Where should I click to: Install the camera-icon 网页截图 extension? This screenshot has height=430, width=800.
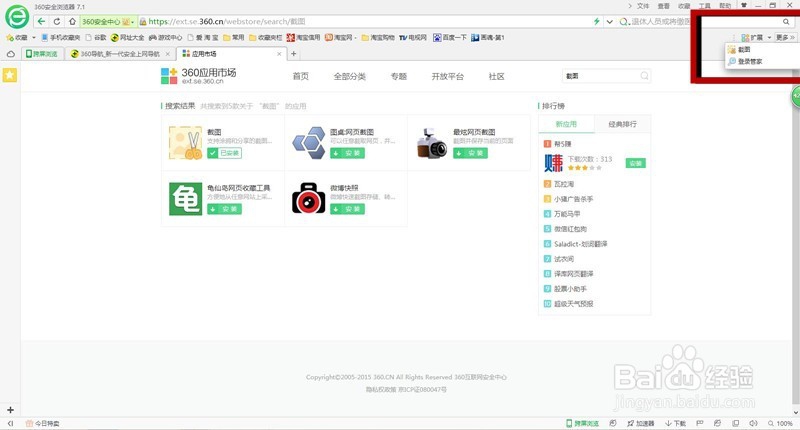(x=470, y=153)
